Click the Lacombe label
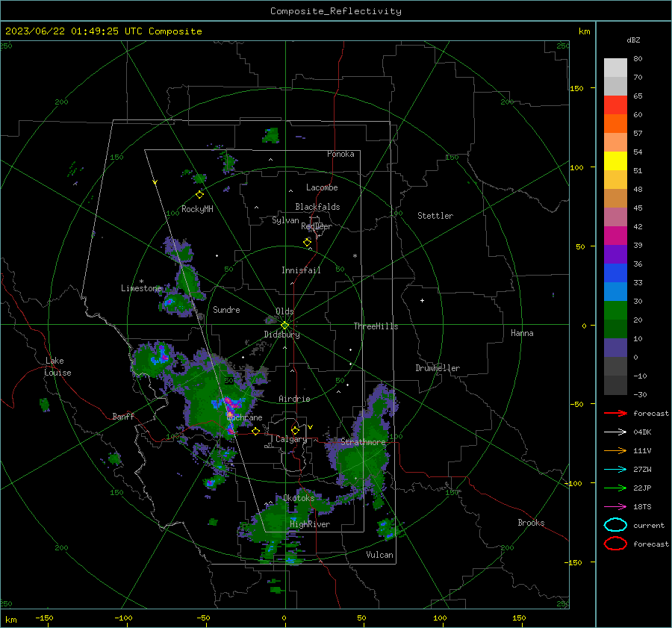The width and height of the screenshot is (672, 628). [x=322, y=187]
